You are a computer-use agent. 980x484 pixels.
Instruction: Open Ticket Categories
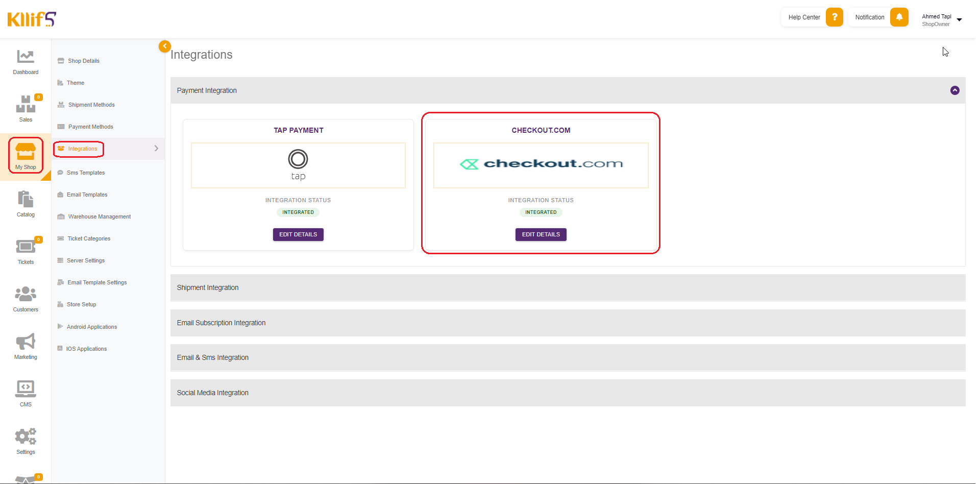point(89,238)
